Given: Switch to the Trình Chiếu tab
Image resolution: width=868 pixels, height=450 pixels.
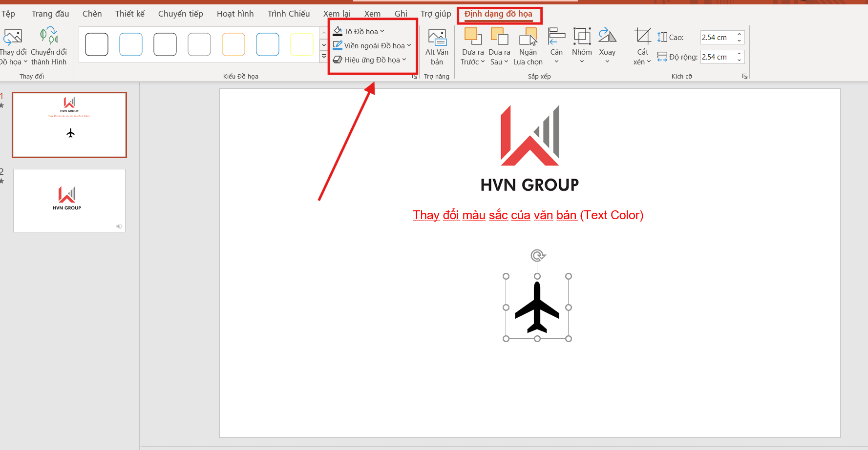Looking at the screenshot, I should tap(289, 14).
